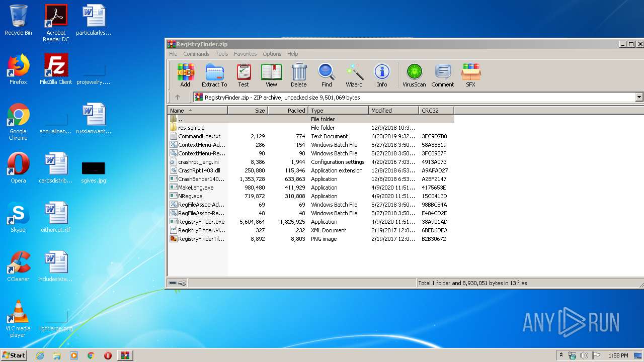Sort by the CRC32 column header

click(437, 111)
